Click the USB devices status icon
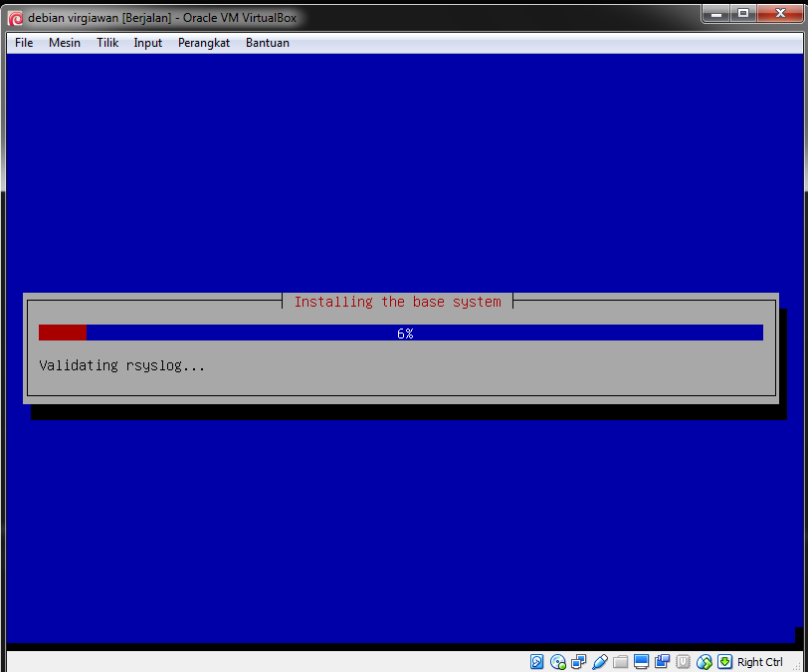The height and width of the screenshot is (672, 808). click(600, 662)
